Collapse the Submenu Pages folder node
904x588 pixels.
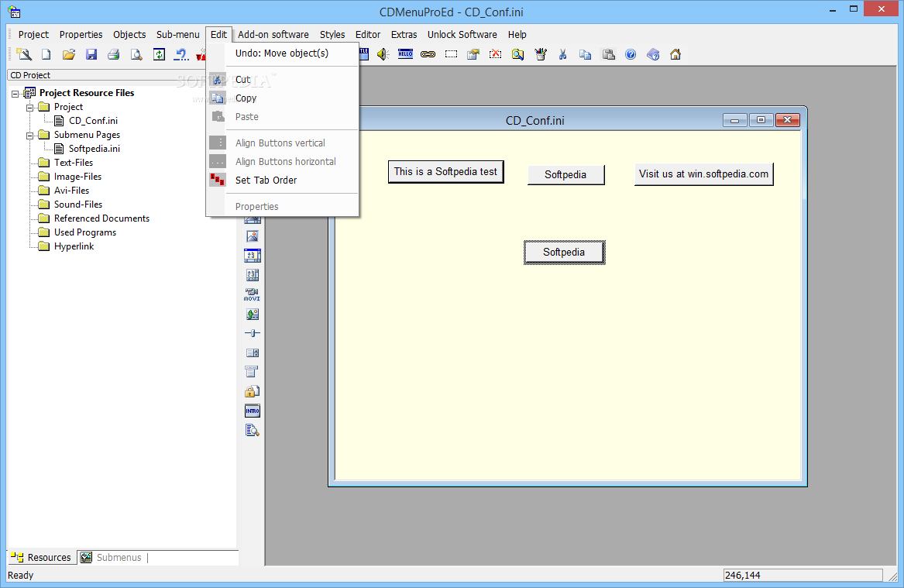(x=30, y=136)
